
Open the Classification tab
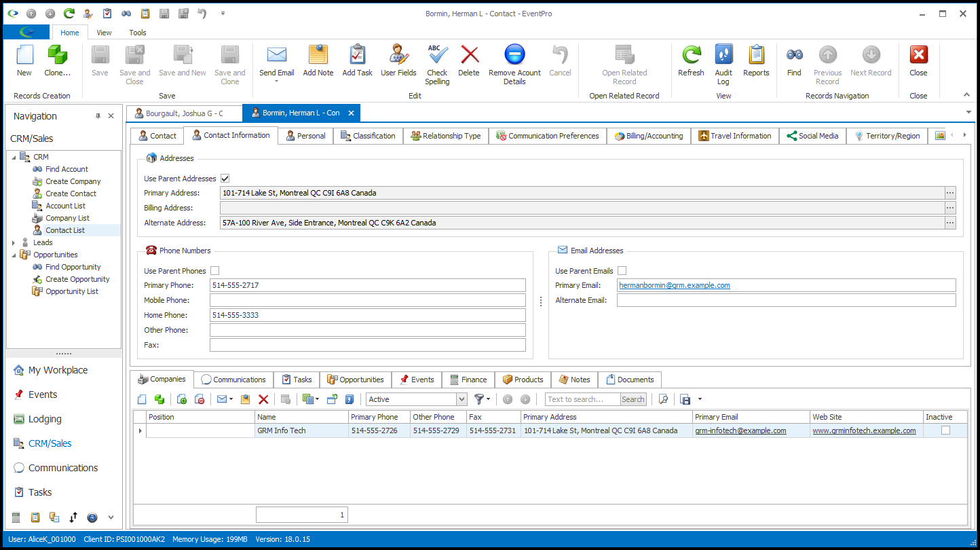(x=368, y=136)
